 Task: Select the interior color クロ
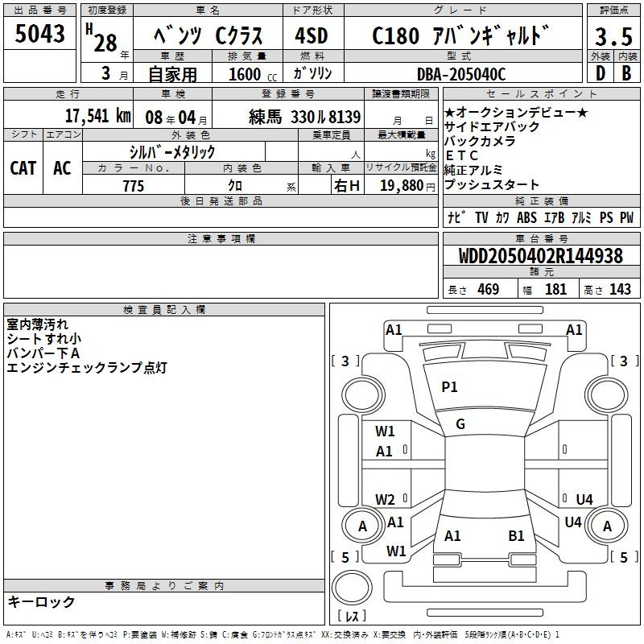(235, 186)
